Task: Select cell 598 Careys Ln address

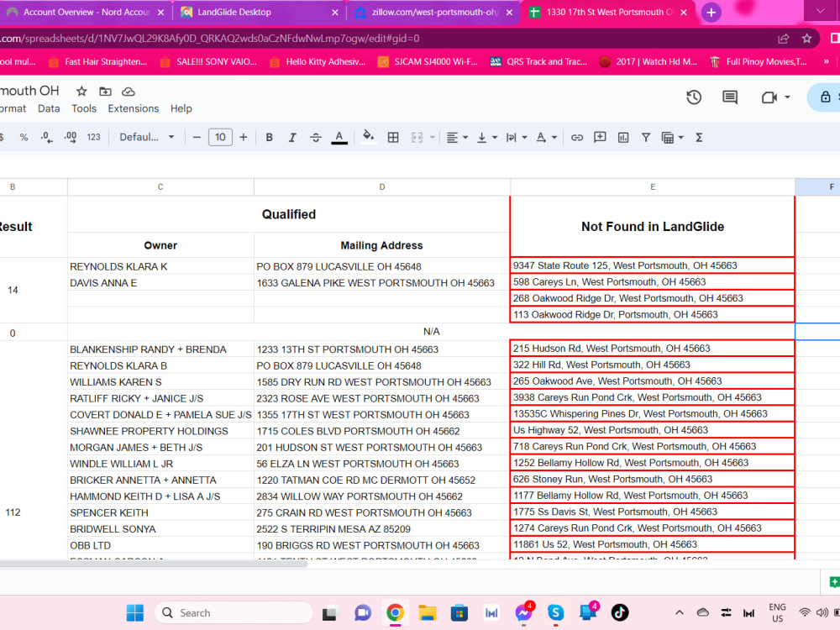Action: 653,281
